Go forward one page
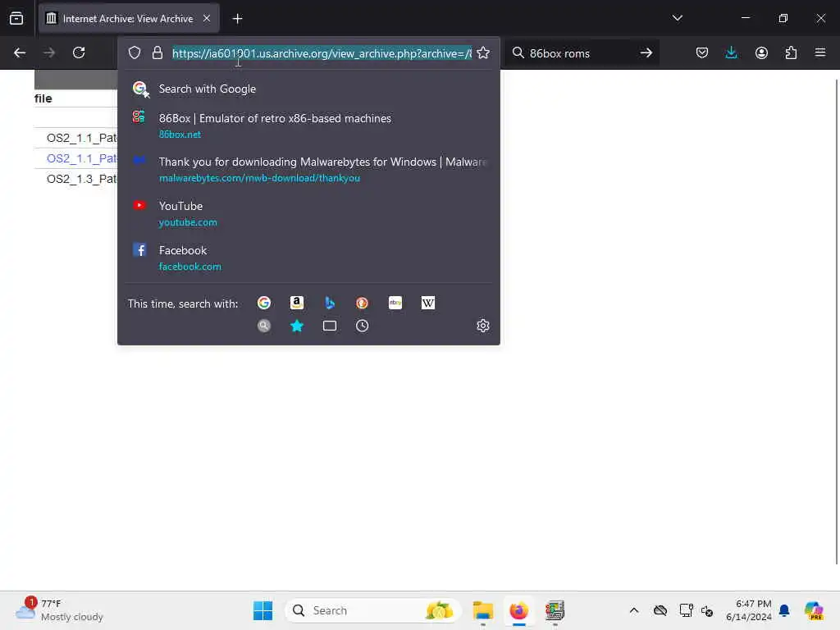Image resolution: width=840 pixels, height=630 pixels. [x=49, y=52]
